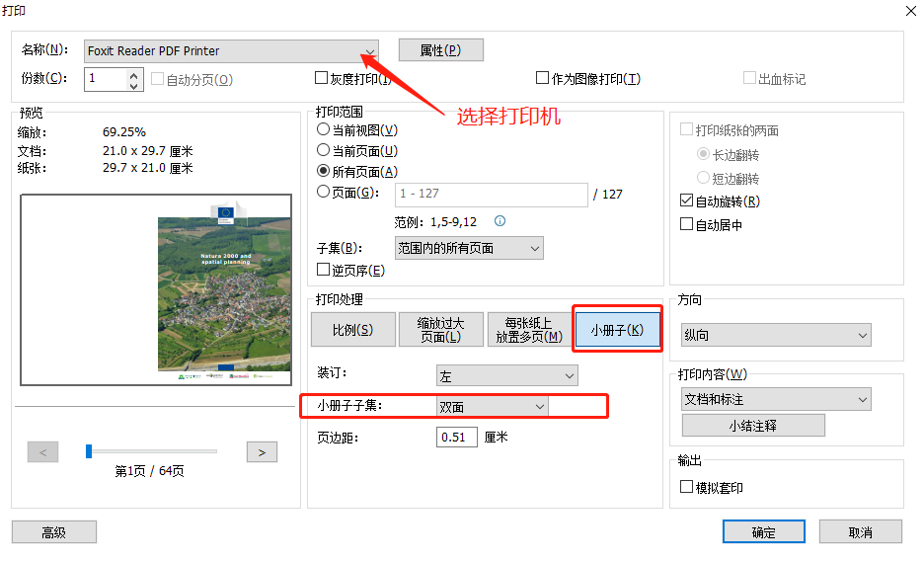This screenshot has height=562, width=924.
Task: Click the 取消 cancel button
Action: tap(861, 532)
